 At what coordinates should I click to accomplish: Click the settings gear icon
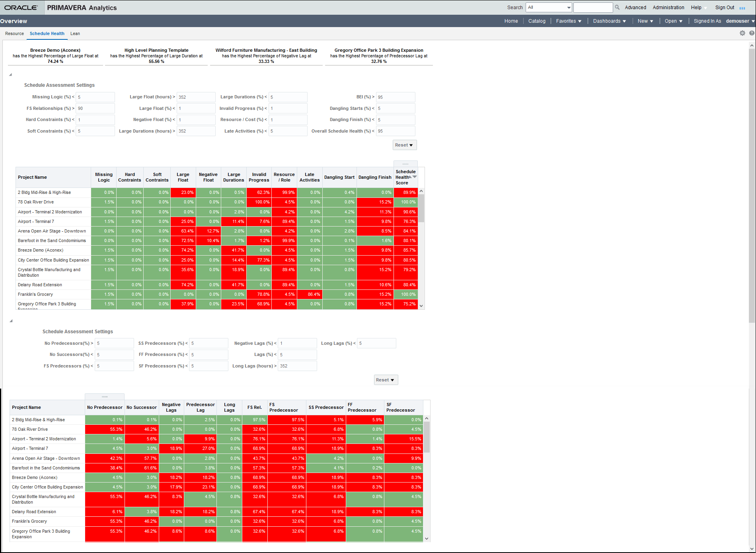742,33
